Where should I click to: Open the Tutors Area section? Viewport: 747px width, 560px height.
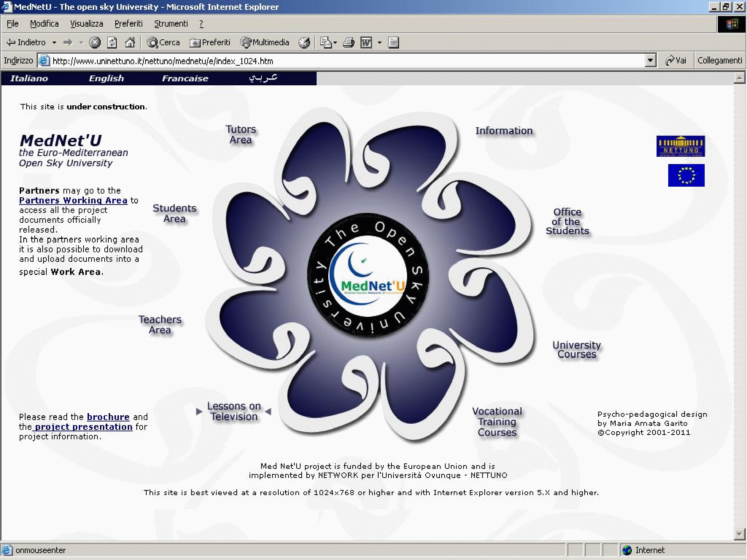pyautogui.click(x=241, y=135)
